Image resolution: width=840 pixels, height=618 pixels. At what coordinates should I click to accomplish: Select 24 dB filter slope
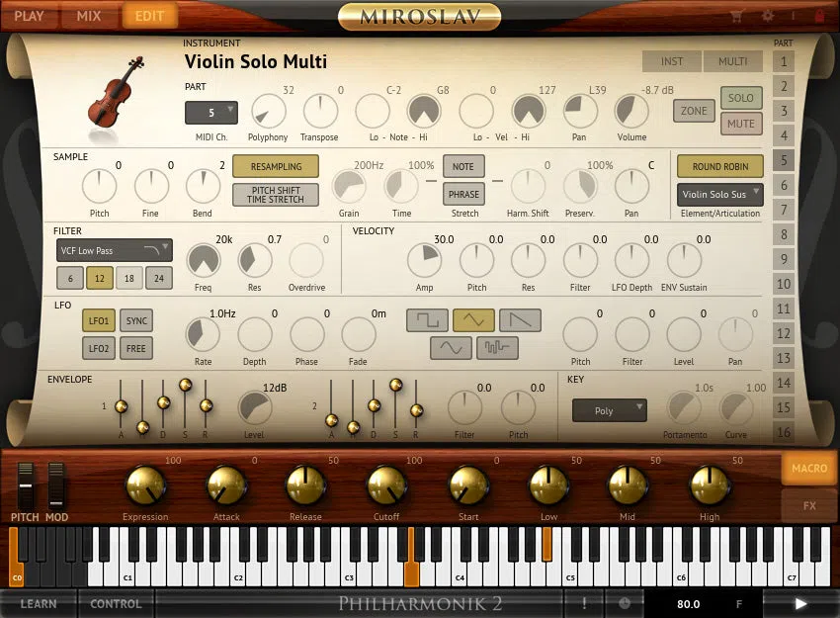click(x=159, y=278)
